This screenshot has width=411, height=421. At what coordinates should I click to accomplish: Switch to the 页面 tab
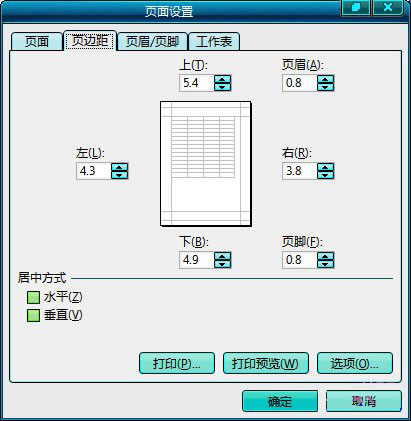(x=37, y=42)
